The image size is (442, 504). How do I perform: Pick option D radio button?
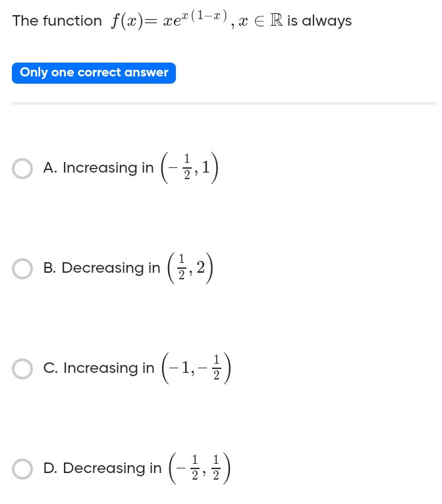tap(22, 468)
